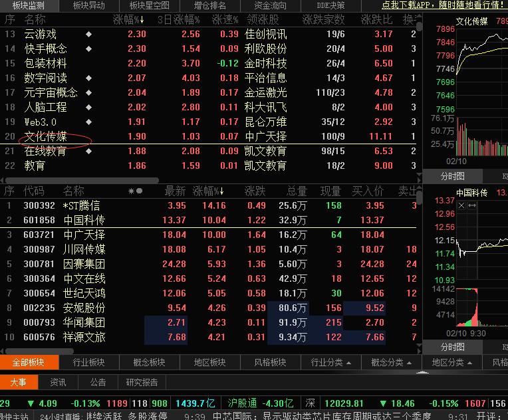Open the 板块监测 tab

(x=29, y=5)
